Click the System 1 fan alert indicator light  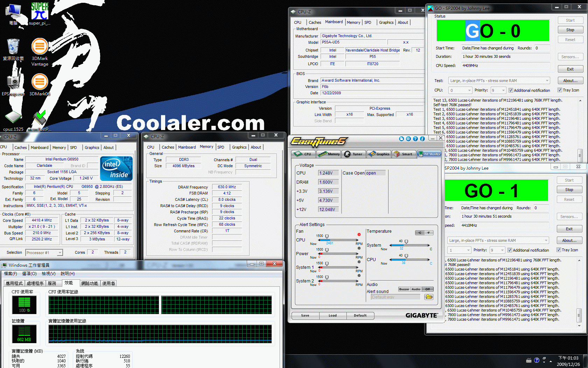[359, 262]
